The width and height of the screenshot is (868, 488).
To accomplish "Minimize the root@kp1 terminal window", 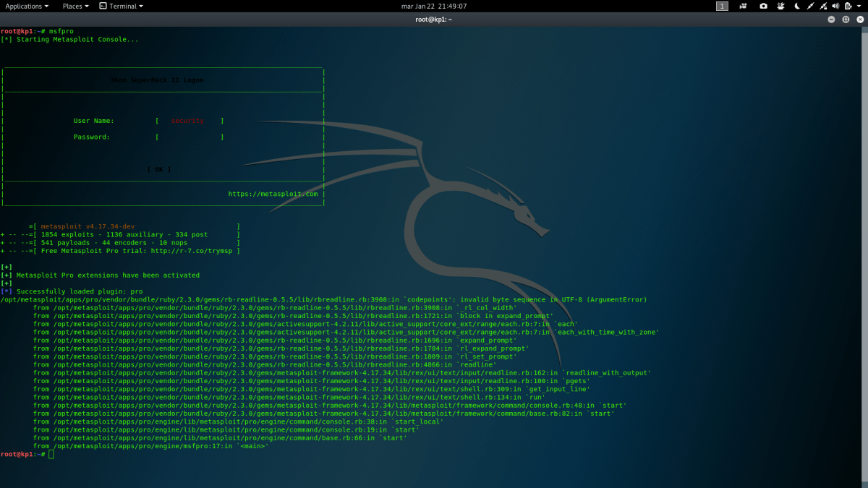I will pos(832,19).
